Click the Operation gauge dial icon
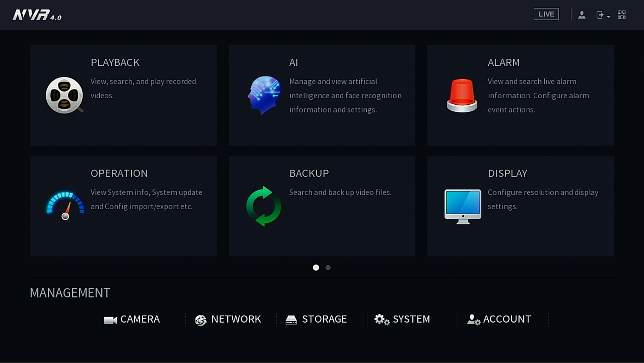The height and width of the screenshot is (363, 644). [x=65, y=206]
